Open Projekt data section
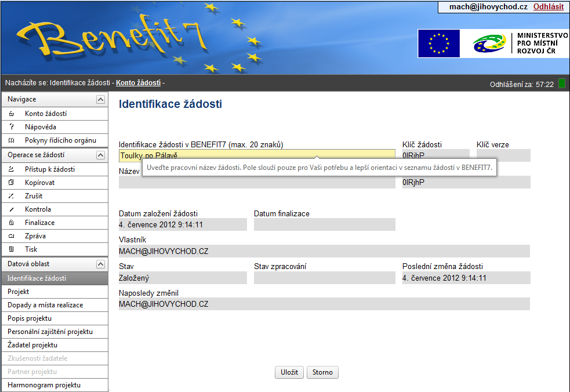 (55, 292)
